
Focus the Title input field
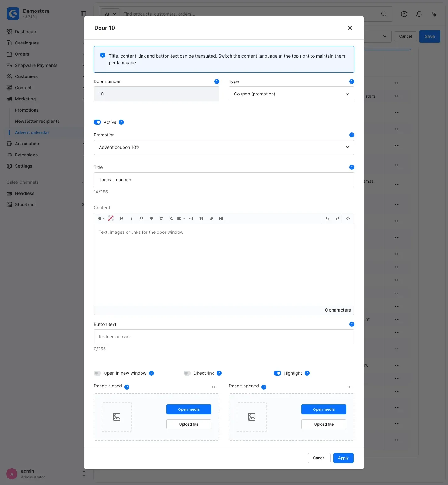tap(224, 180)
